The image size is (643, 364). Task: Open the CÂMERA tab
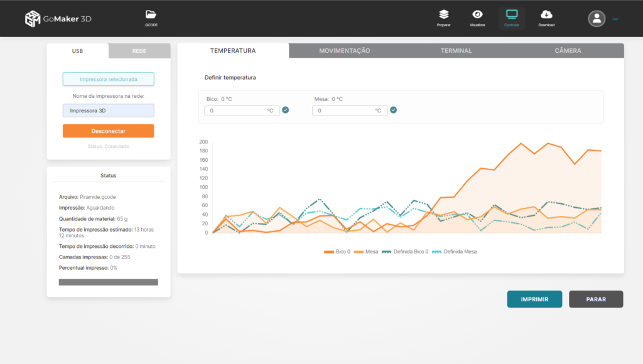[x=568, y=51]
